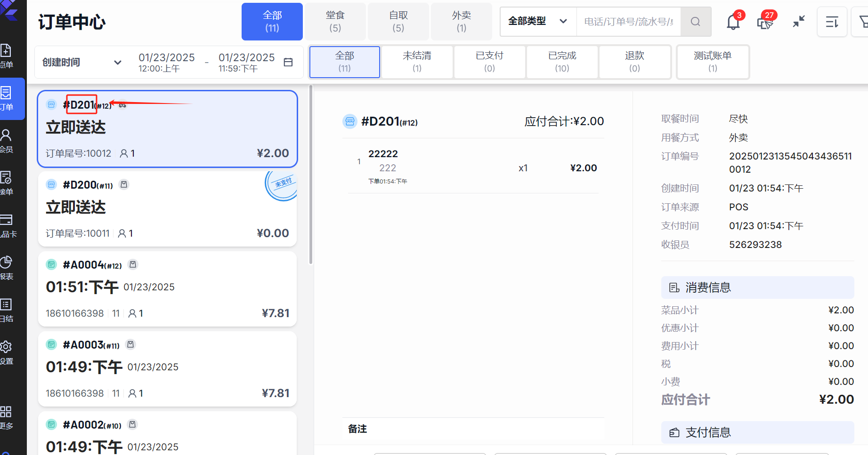The image size is (868, 455).
Task: Click the search field 电话/订单号/流水号
Action: point(629,22)
